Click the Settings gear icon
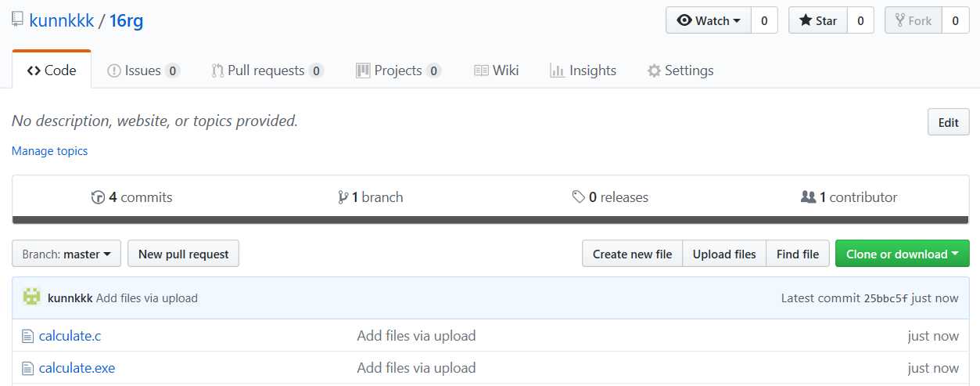Viewport: 980px width, 386px height. click(654, 70)
